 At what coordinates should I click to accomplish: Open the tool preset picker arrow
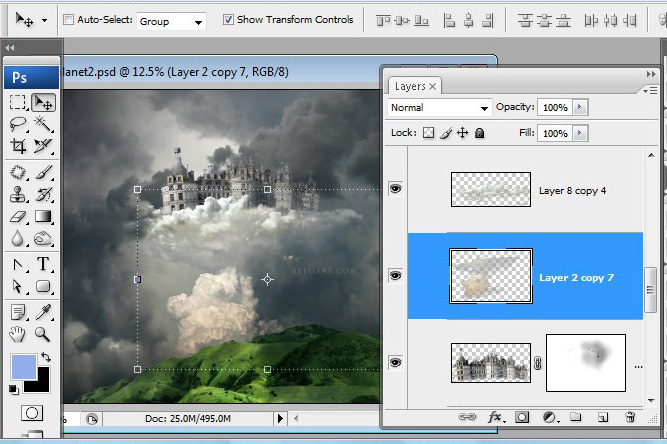[x=44, y=20]
